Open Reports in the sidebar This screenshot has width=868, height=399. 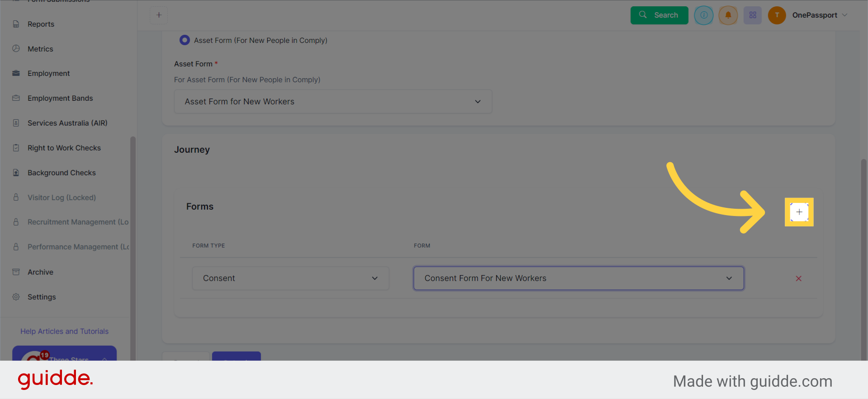[41, 24]
